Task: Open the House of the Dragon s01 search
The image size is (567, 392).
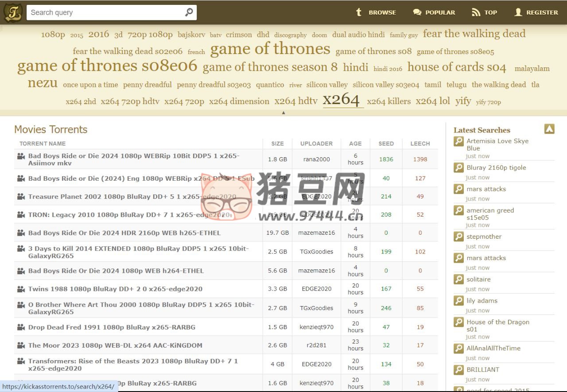Action: point(498,322)
